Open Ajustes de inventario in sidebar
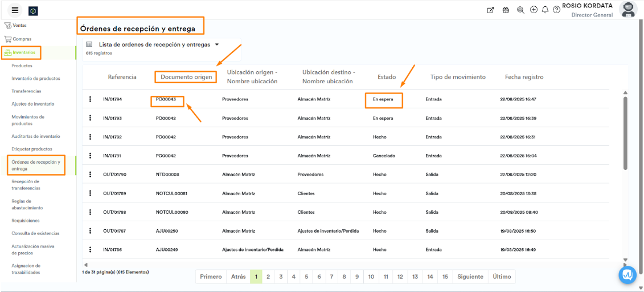644x292 pixels. pos(33,104)
